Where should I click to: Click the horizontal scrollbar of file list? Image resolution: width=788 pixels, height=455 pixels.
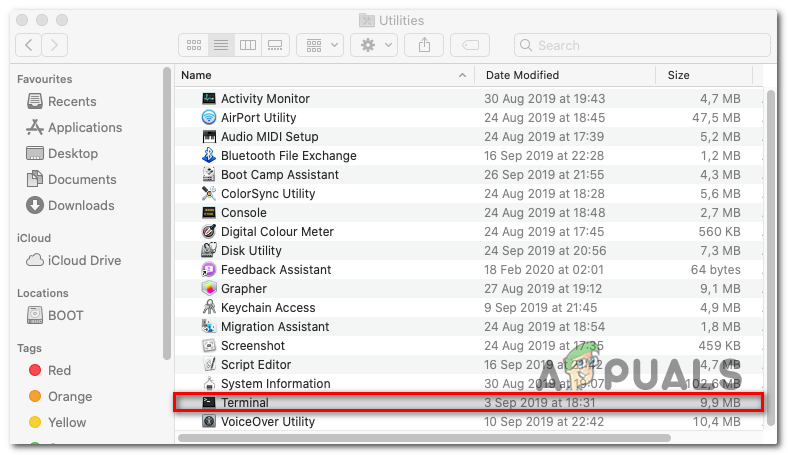coord(424,438)
